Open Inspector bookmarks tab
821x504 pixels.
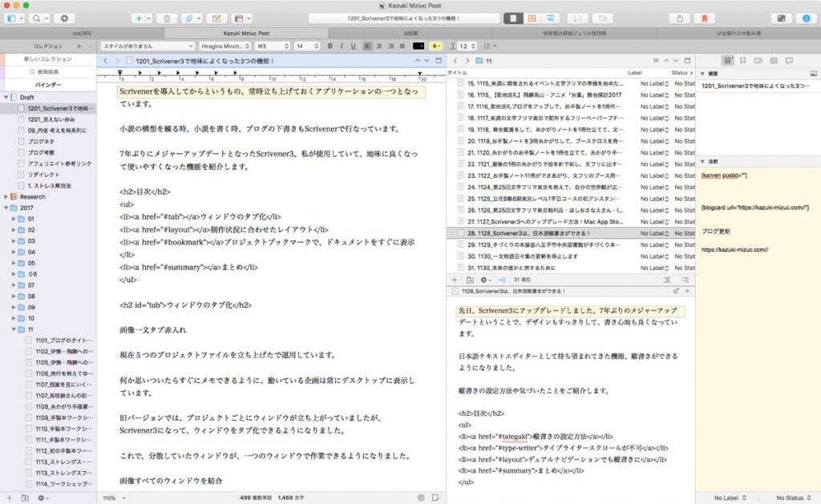[742, 61]
